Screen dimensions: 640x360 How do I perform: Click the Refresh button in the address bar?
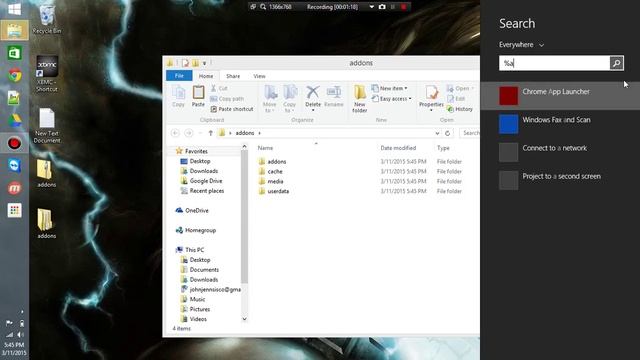[x=447, y=133]
